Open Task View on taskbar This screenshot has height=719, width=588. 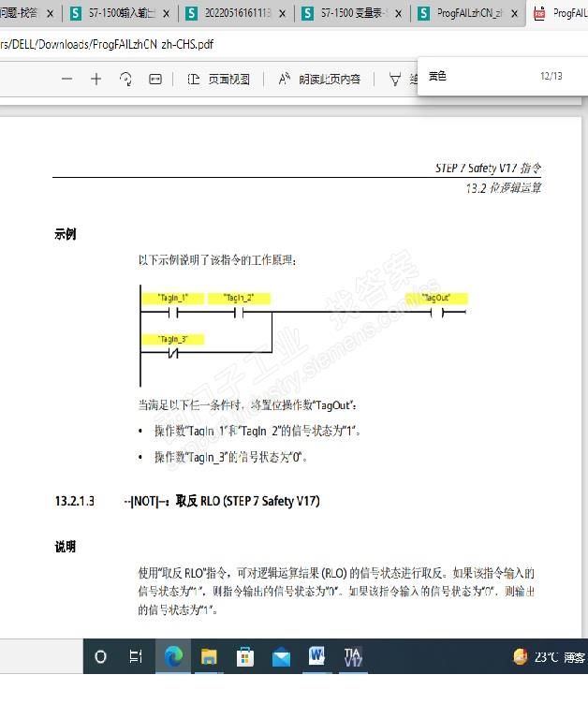click(136, 656)
